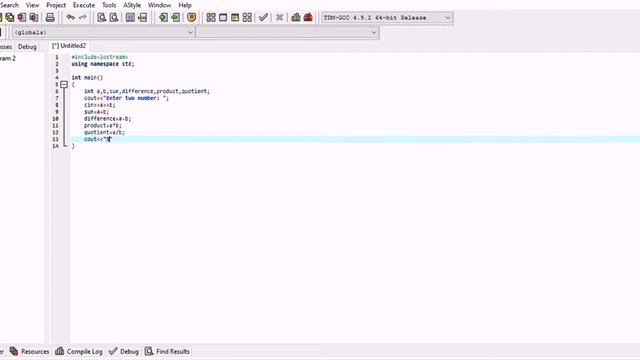Viewport: 640px width, 360px height.
Task: Click the Close file toolbar icon
Action: pos(22,18)
